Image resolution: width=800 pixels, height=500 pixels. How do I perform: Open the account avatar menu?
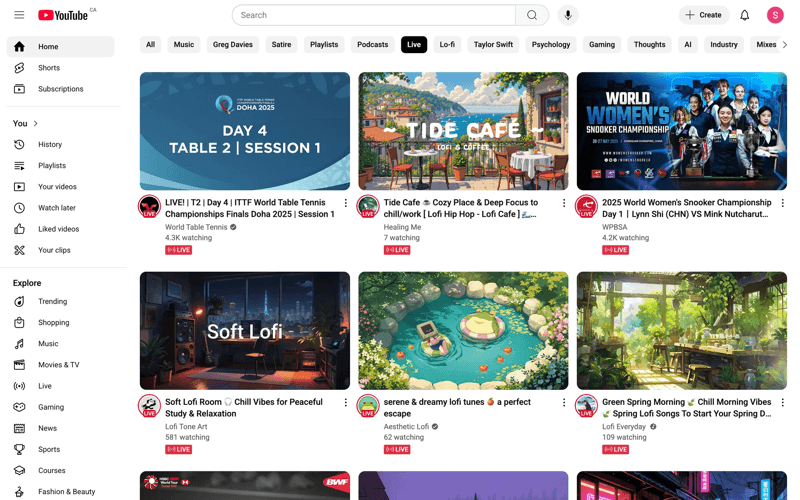tap(775, 15)
